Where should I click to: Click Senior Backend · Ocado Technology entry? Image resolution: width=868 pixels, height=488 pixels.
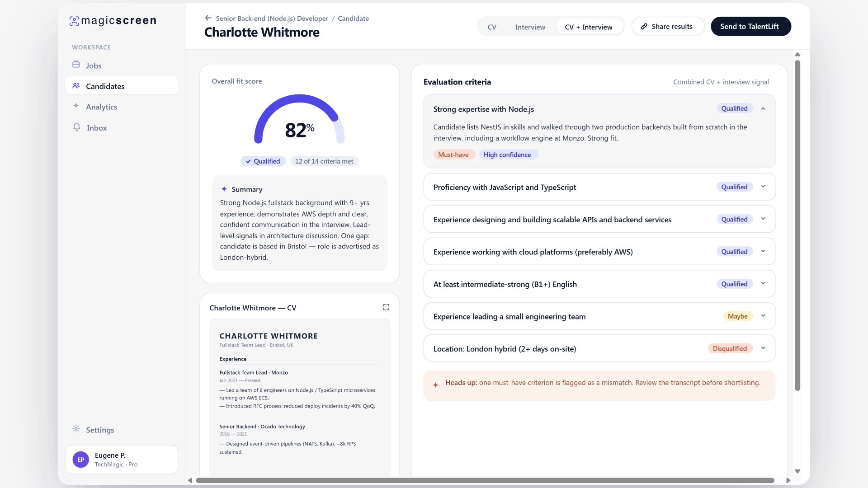(x=262, y=427)
